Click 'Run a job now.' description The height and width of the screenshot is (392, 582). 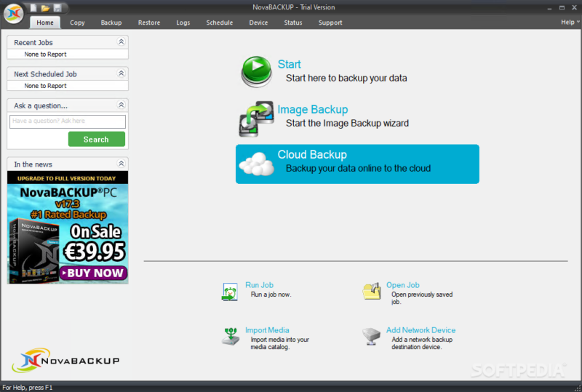tap(271, 295)
